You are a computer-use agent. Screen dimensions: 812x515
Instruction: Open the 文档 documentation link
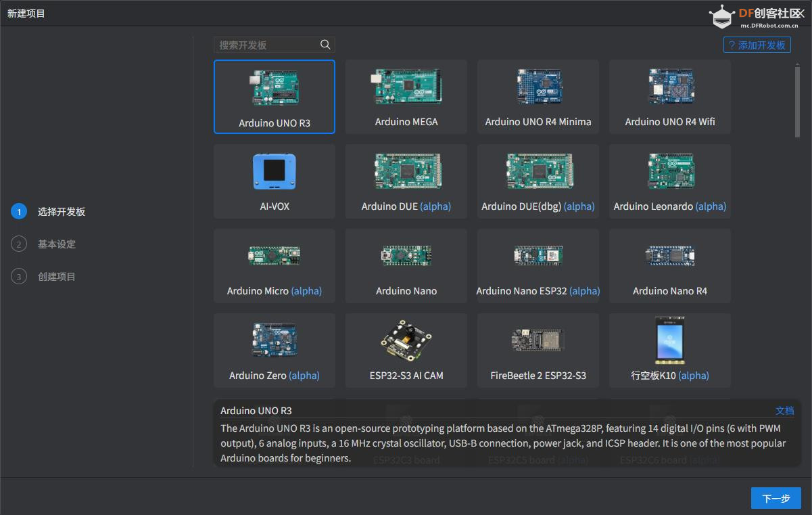click(784, 411)
